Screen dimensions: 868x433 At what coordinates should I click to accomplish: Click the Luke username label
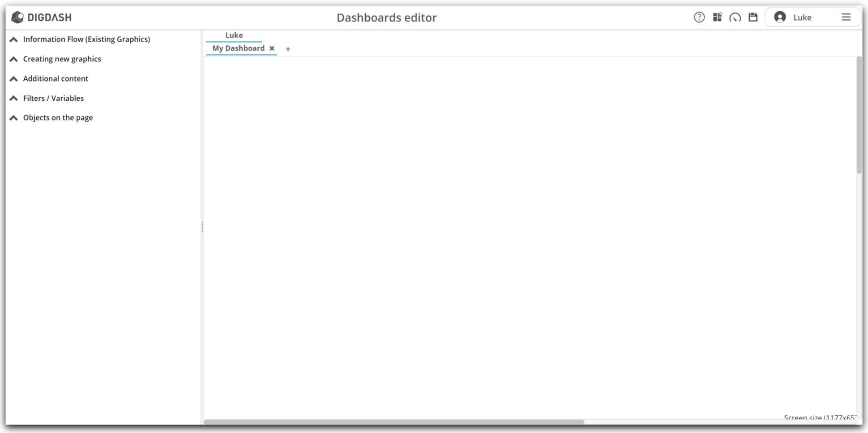[802, 17]
